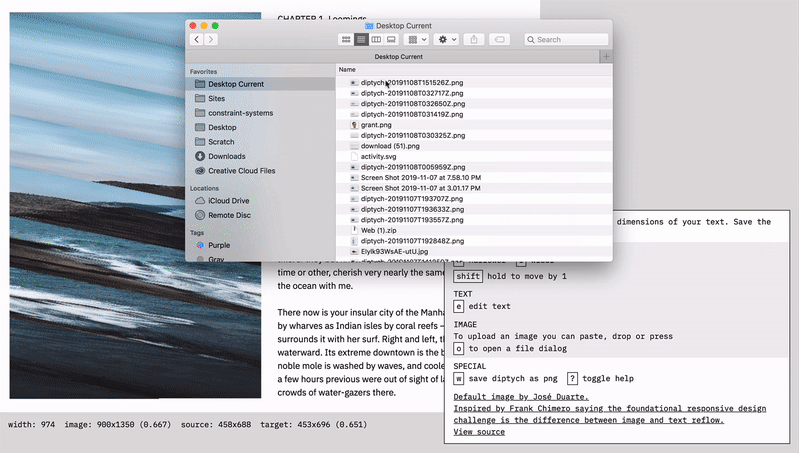Click the Edit Tags toolbar icon
This screenshot has width=799, height=453.
[499, 39]
